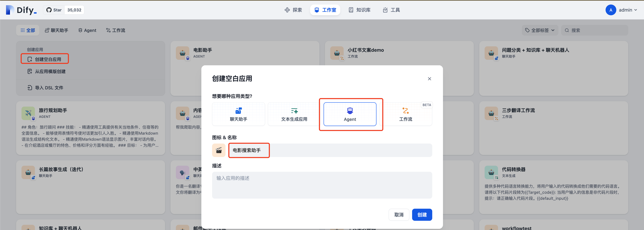Select 工作流 BETA app type
The width and height of the screenshot is (644, 230).
406,114
